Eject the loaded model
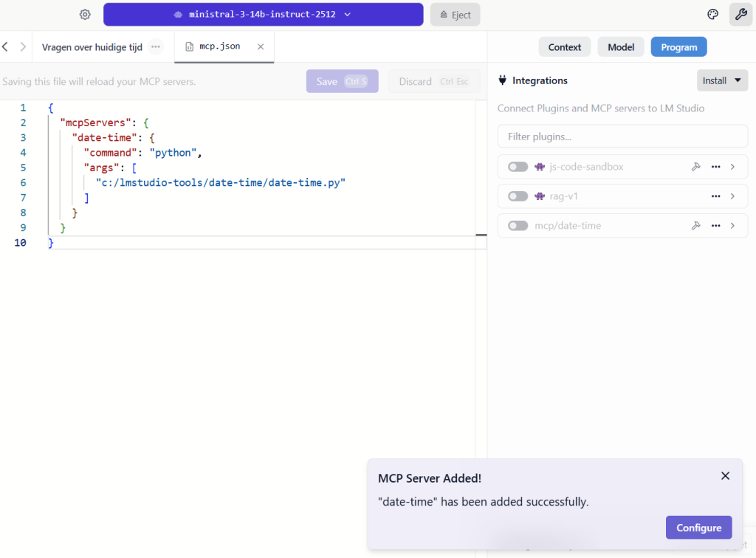 point(455,15)
